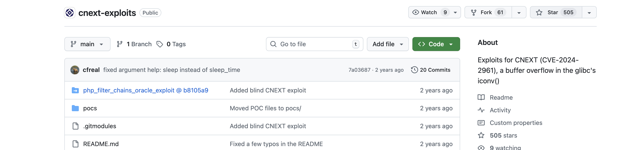The height and width of the screenshot is (150, 644).
Task: View the 1 Branch list
Action: point(134,44)
